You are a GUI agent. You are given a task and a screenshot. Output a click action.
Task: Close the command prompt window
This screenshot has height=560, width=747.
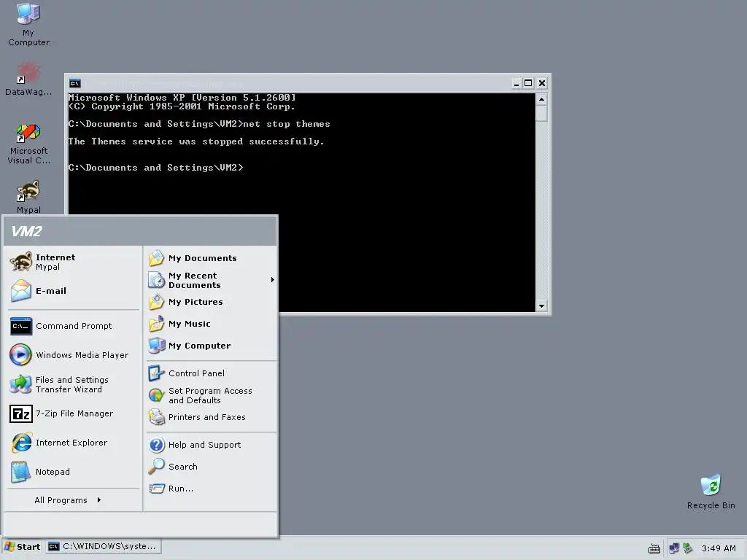coord(542,83)
